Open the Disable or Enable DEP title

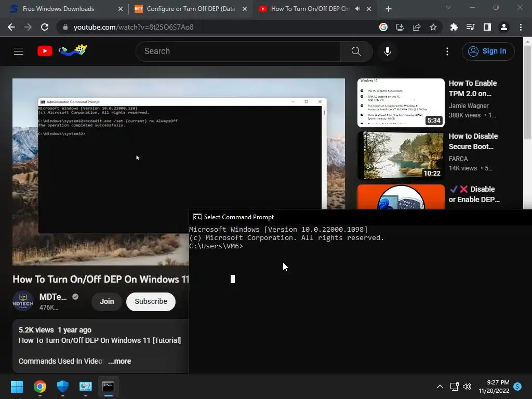pyautogui.click(x=474, y=194)
